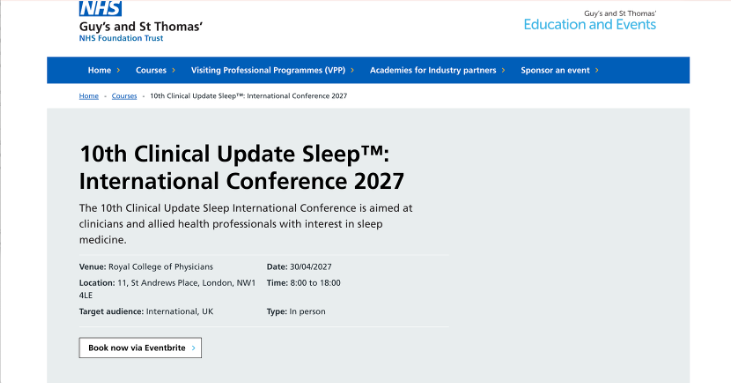Click the chevron after Visiting Professional Programmes
Screen dimensions: 732x384
tap(352, 70)
